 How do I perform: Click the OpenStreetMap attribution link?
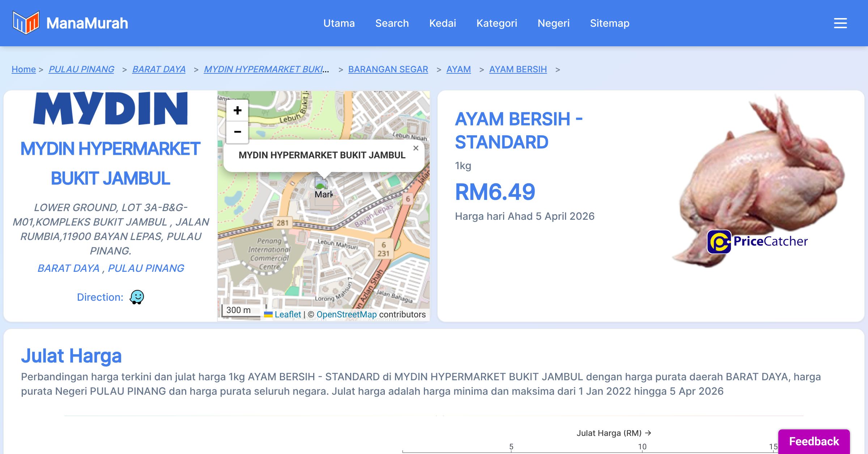(x=346, y=314)
